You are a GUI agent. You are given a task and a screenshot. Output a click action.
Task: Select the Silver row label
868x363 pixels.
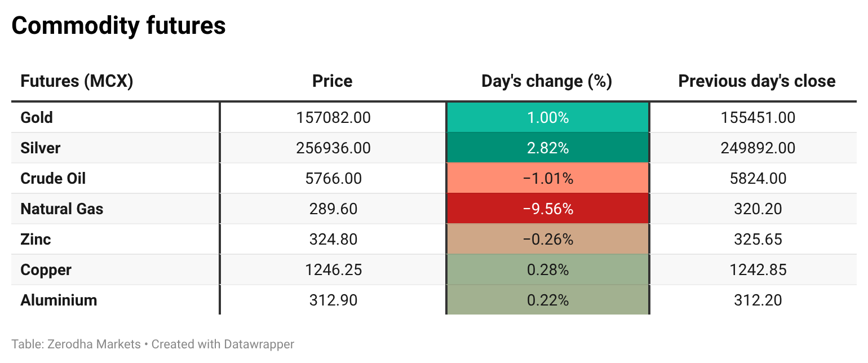[41, 148]
